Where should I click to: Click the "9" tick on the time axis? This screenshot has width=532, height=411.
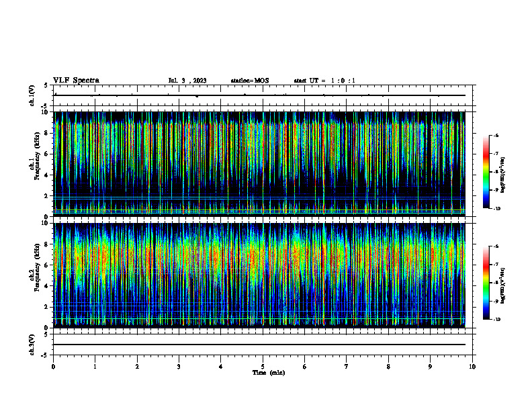(430, 367)
